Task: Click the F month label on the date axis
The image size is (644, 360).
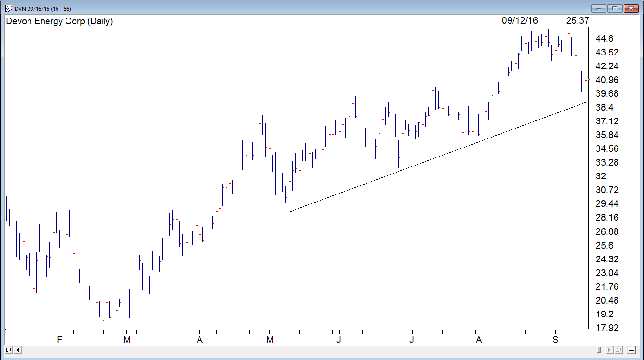Action: pos(59,340)
